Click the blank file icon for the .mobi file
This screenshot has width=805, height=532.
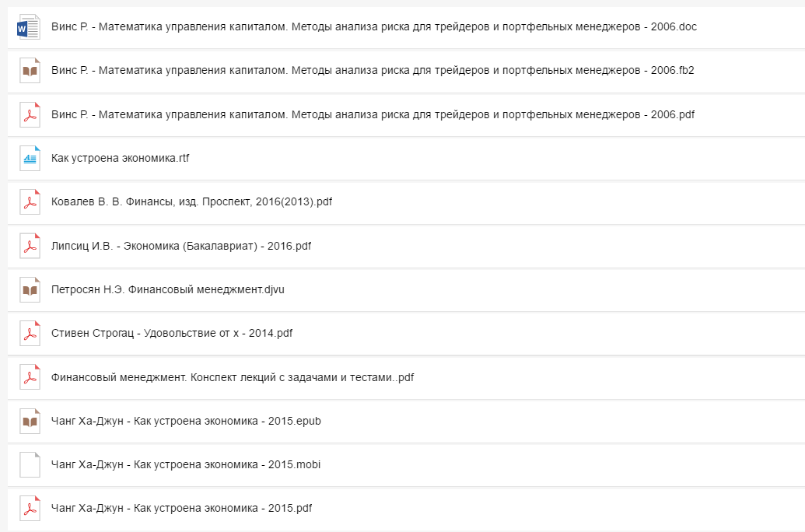[28, 464]
